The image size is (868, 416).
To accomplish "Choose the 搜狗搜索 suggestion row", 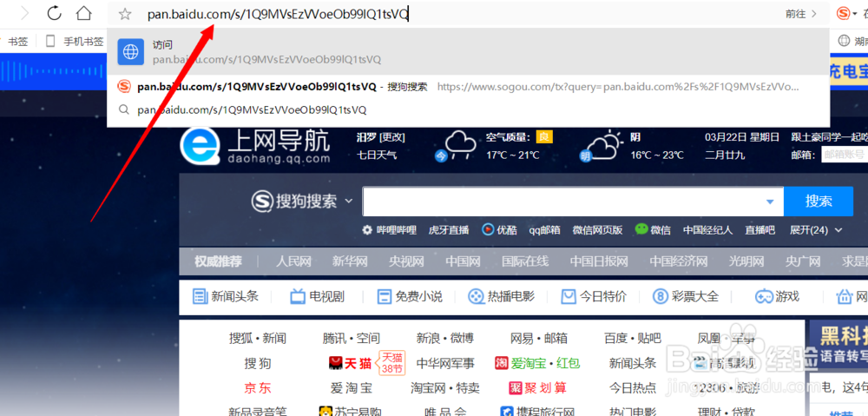I will [469, 87].
